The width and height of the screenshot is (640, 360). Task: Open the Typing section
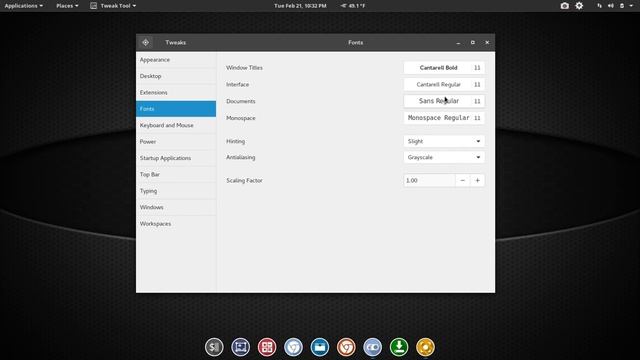coord(176,191)
